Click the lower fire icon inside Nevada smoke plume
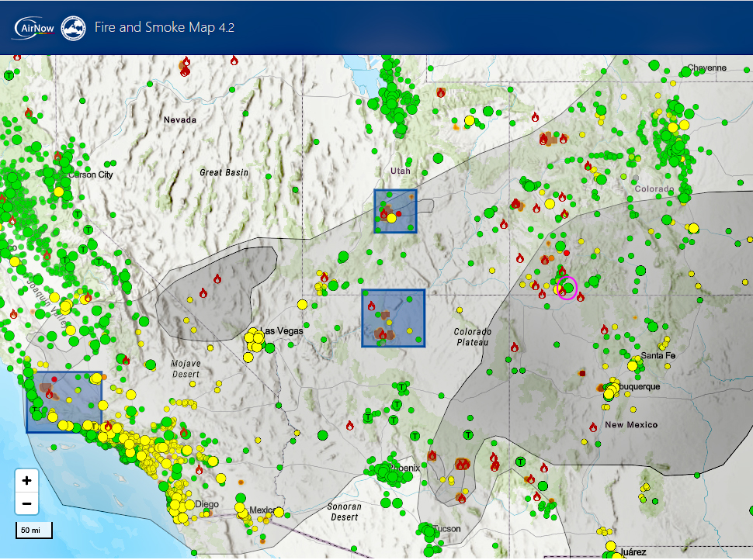This screenshot has height=560, width=753. tap(203, 293)
